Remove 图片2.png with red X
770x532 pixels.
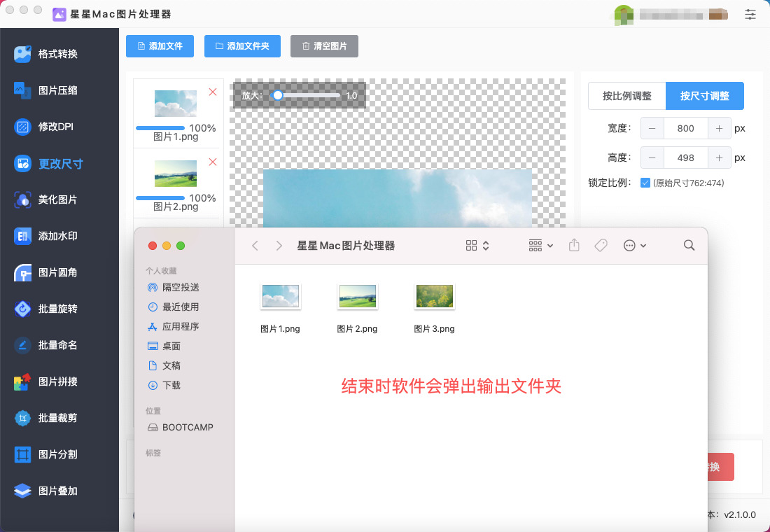click(213, 162)
